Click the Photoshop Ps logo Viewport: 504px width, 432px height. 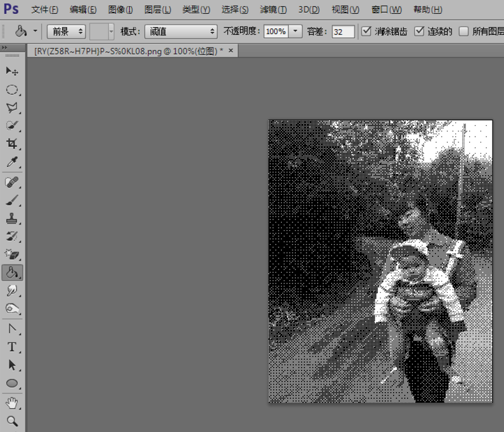pos(11,9)
